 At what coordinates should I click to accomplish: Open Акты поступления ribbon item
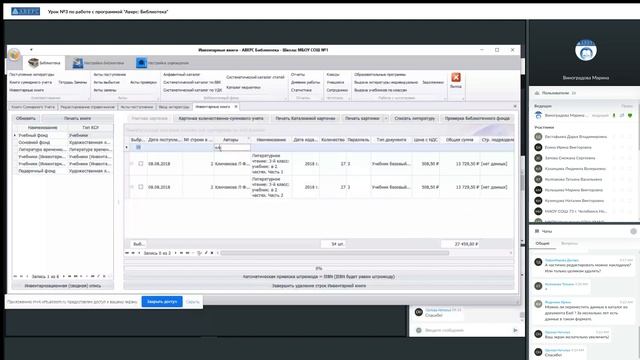[110, 75]
